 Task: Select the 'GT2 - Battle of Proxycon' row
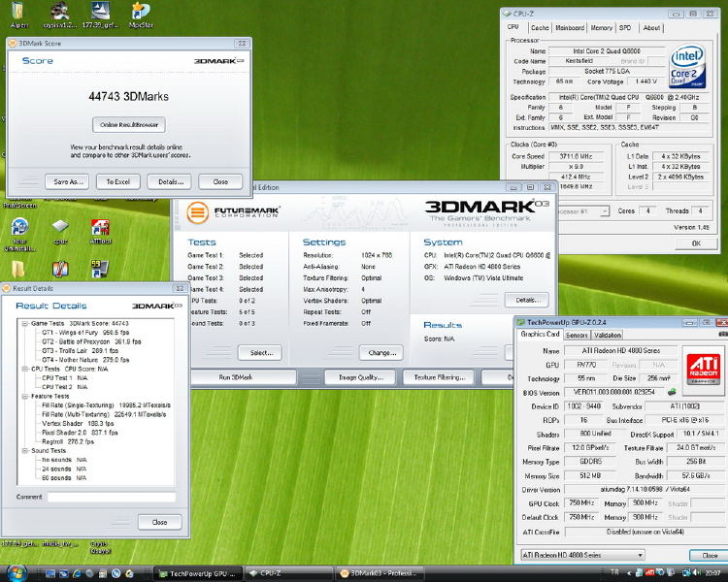[x=91, y=341]
